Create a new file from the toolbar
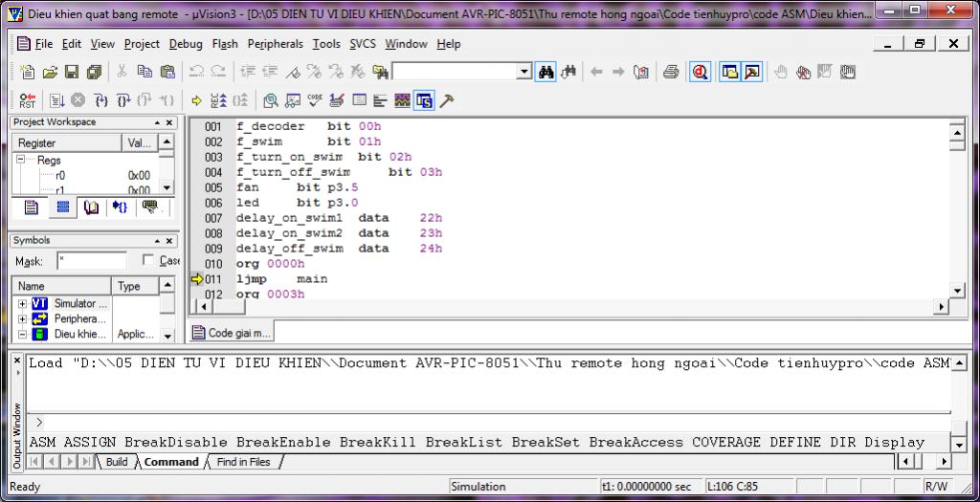Screen dimensions: 980x502 [28, 72]
